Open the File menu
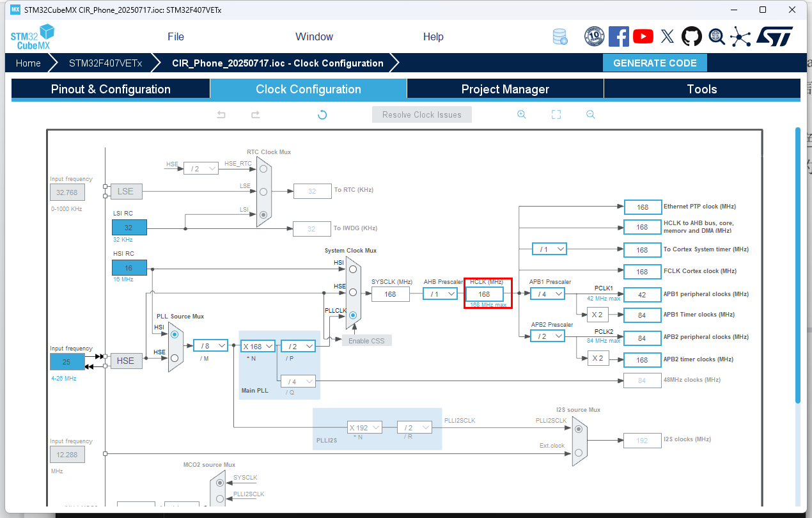The width and height of the screenshot is (812, 518). pyautogui.click(x=176, y=36)
